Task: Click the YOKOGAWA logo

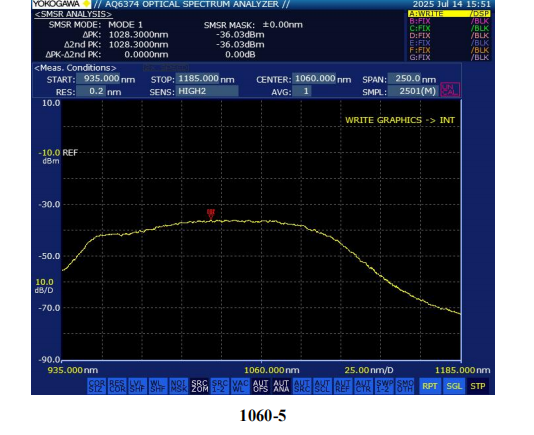Action: [62, 4]
